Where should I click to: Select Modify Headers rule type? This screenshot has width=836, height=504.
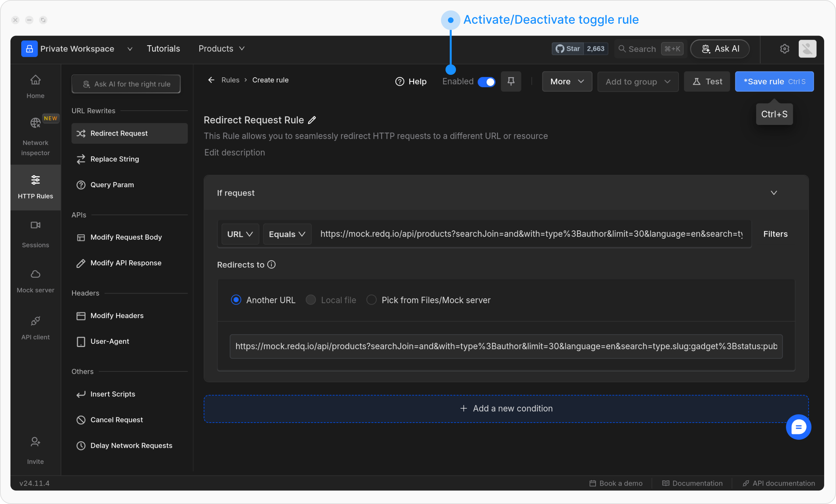point(117,316)
